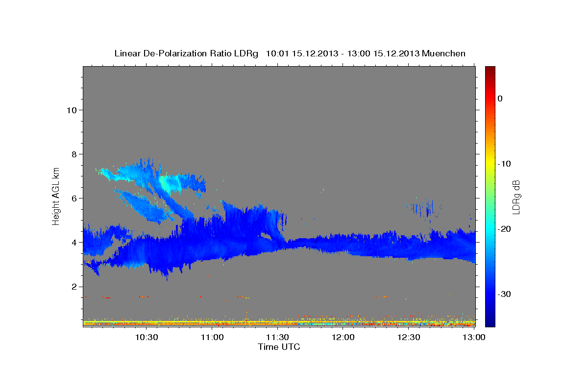Screen dimensions: 588x392
Task: Click the yellow-orange ground clutter band at 10:30
Action: 146,323
